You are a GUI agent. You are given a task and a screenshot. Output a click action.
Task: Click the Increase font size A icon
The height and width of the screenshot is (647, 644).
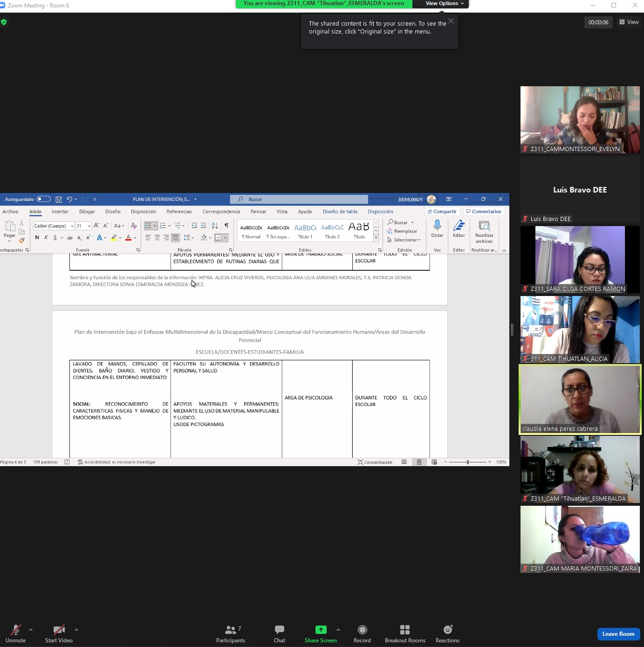(x=96, y=226)
